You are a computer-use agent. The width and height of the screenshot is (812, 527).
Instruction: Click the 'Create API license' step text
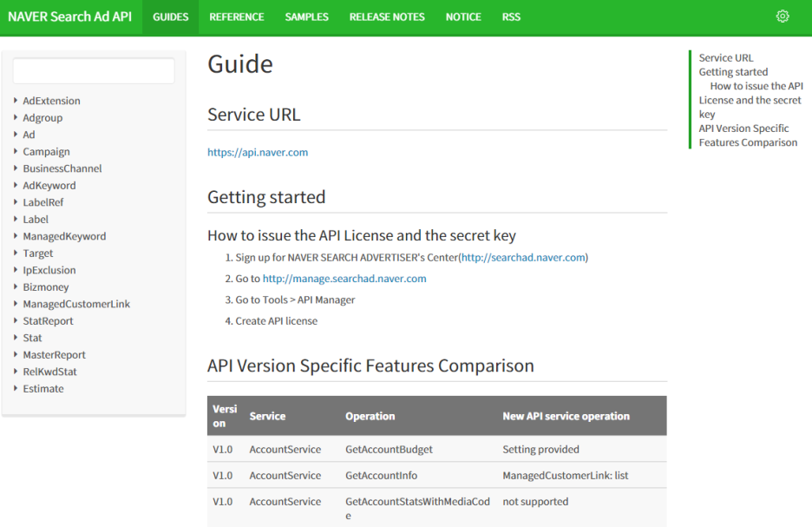(x=276, y=321)
